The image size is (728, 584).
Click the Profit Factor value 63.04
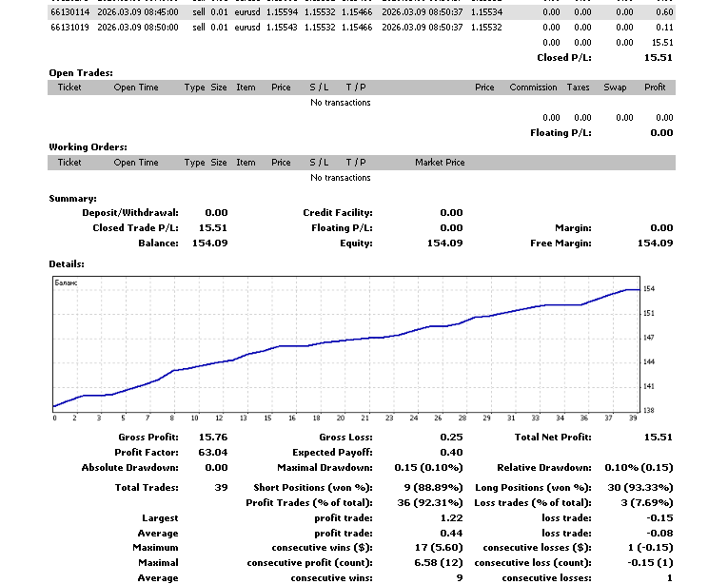tap(212, 453)
